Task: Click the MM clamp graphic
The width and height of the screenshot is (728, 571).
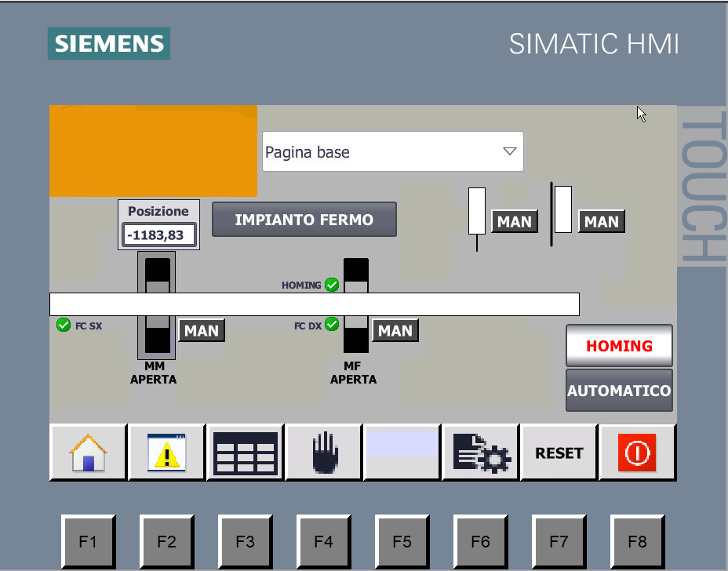Action: click(156, 305)
